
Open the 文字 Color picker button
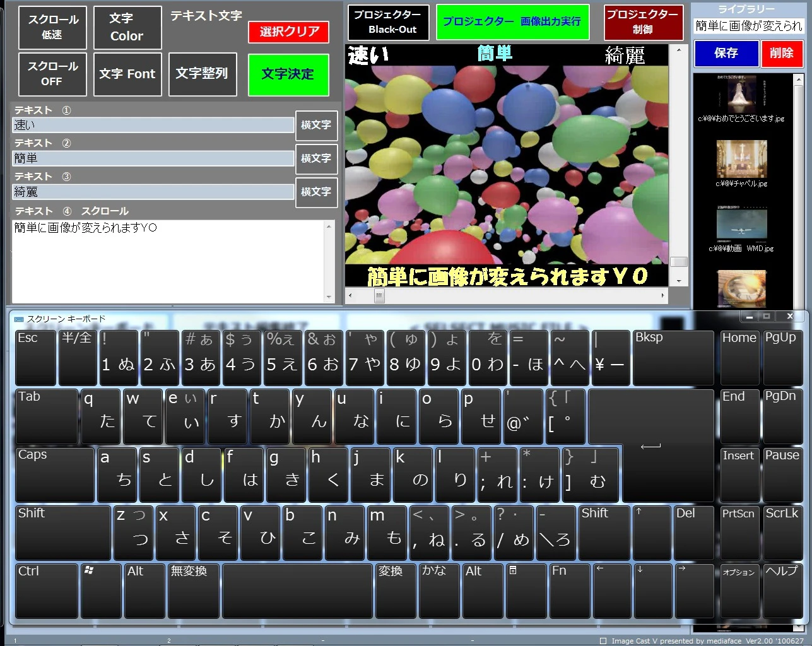(127, 28)
